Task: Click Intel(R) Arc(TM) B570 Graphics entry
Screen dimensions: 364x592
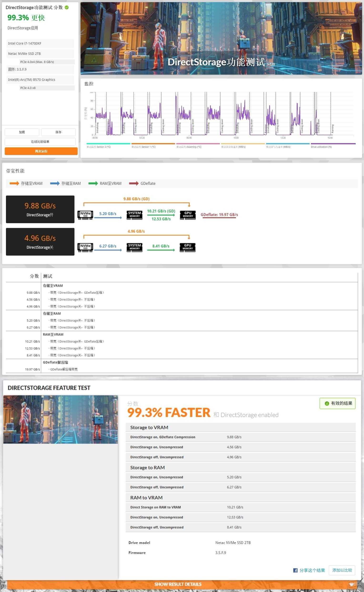Action: [40, 79]
